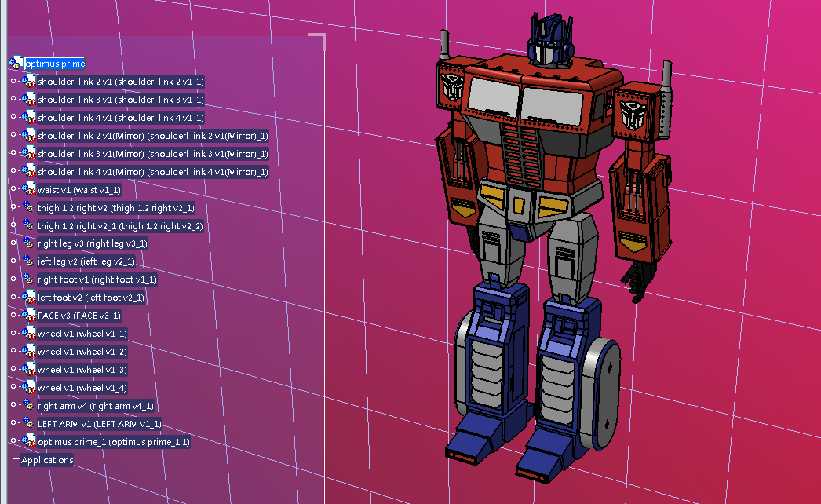821x504 pixels.
Task: Select 'wheel v1 (wheel v1_1)' label
Action: [x=82, y=334]
